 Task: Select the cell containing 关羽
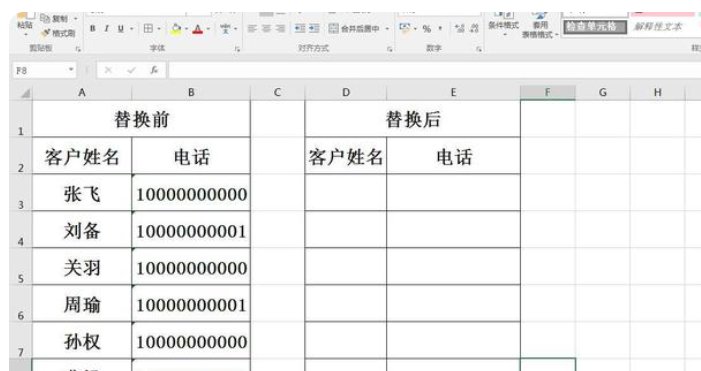click(x=82, y=266)
